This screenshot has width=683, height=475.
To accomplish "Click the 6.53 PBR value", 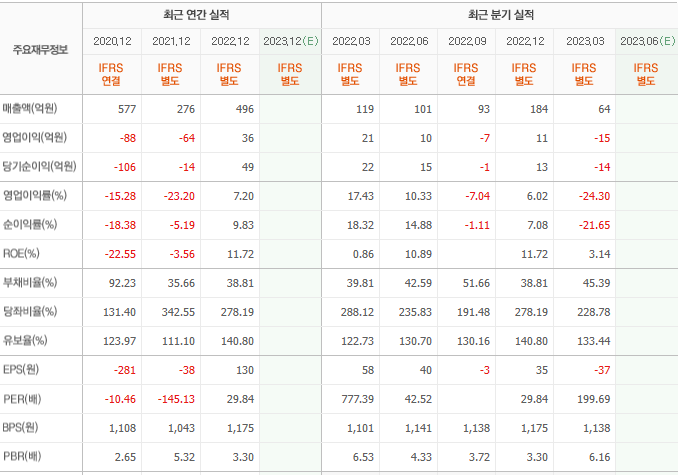I will click(363, 457).
